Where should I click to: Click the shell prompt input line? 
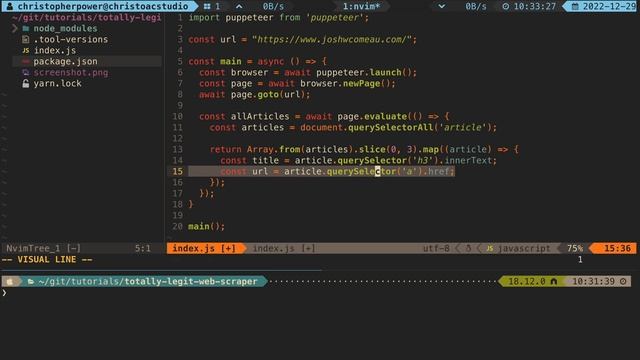[x=320, y=293]
